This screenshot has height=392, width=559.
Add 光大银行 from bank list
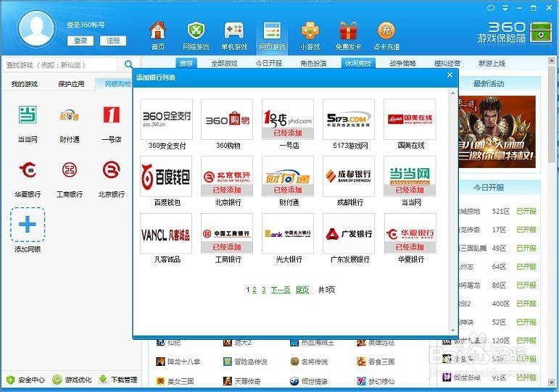288,233
